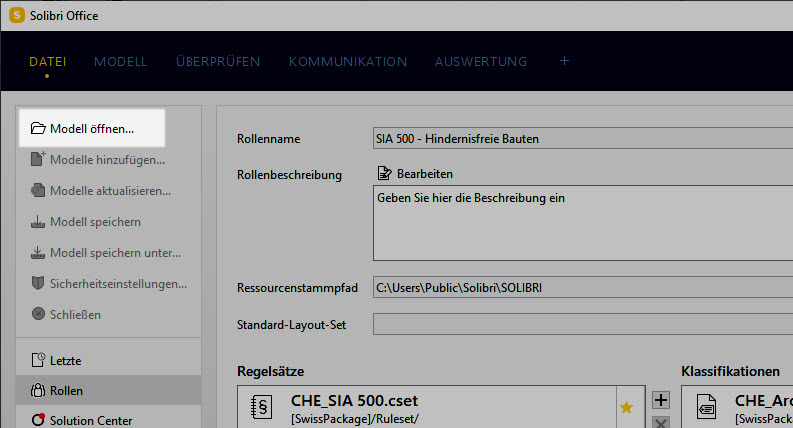Click the Sicherheitseinstellungen shield icon
Image resolution: width=793 pixels, height=428 pixels.
click(38, 283)
